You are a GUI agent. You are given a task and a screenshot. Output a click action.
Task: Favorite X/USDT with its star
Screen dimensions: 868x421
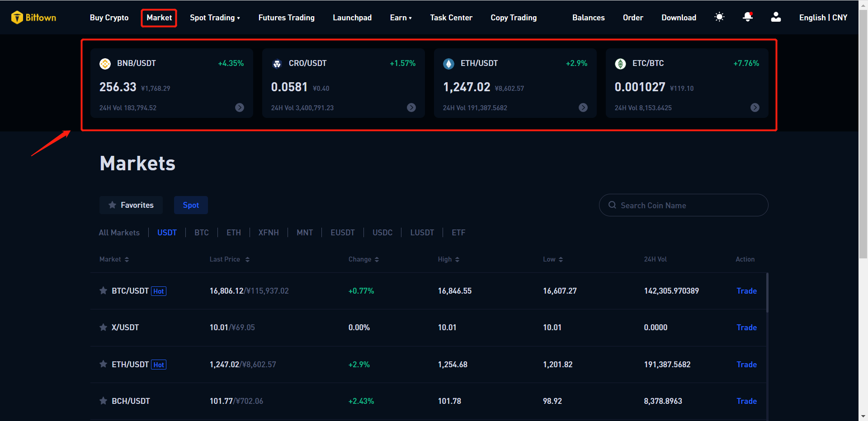(104, 327)
